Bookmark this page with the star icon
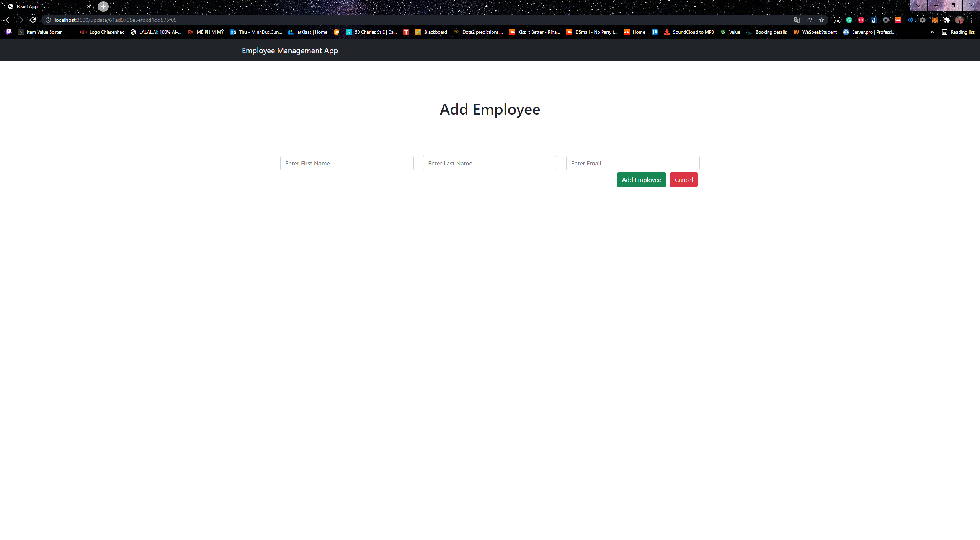Viewport: 980px width, 540px height. (821, 20)
